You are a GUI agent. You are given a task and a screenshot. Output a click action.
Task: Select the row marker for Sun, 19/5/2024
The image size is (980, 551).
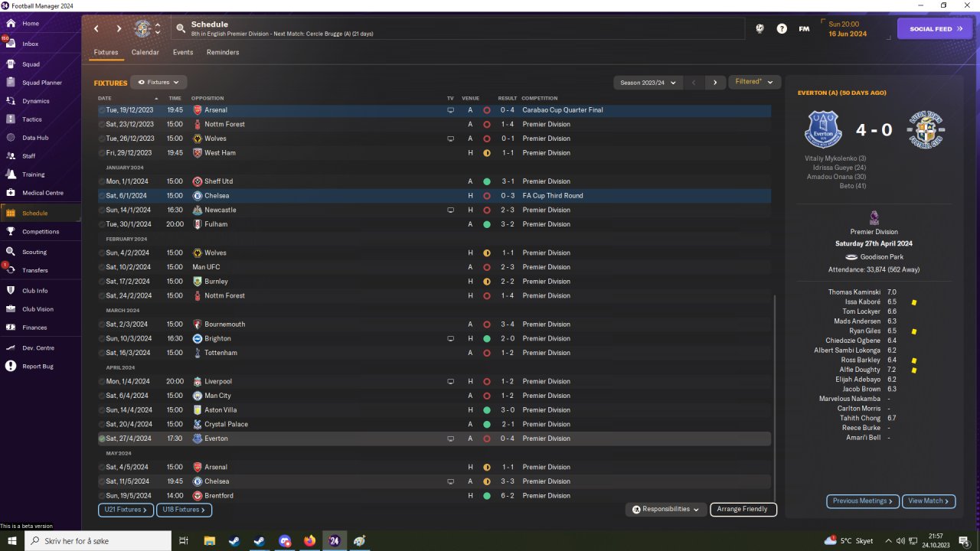(102, 496)
